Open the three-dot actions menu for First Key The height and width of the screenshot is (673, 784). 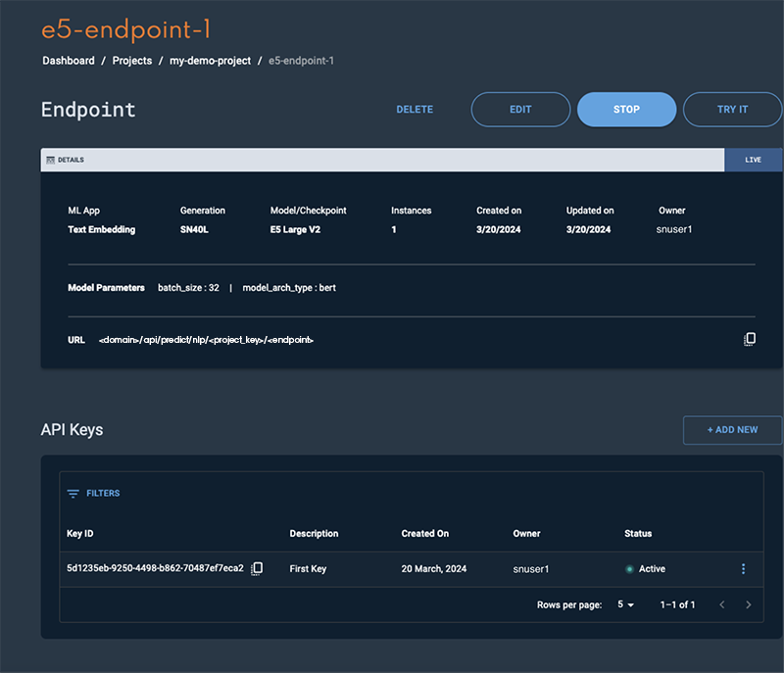click(743, 568)
